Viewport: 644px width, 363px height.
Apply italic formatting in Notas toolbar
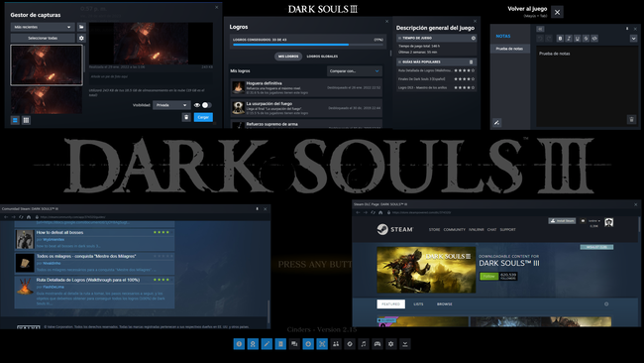point(569,39)
